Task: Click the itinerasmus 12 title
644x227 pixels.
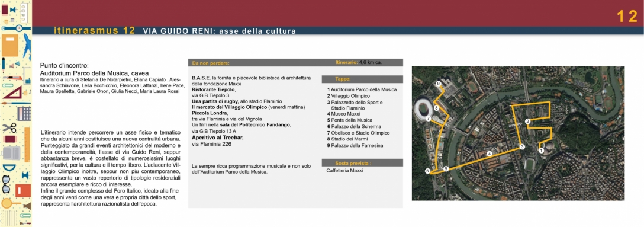Action: coord(95,31)
